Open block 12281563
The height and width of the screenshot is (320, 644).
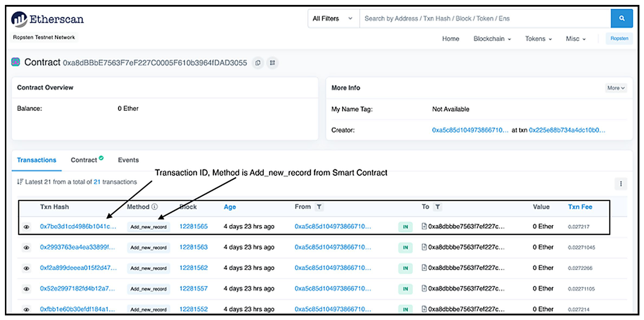click(193, 247)
